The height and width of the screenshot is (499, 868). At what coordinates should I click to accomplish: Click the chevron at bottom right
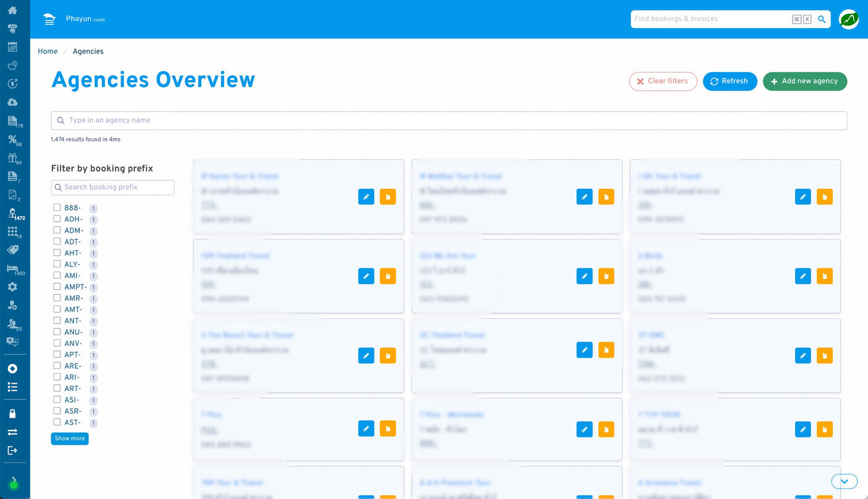[x=844, y=481]
